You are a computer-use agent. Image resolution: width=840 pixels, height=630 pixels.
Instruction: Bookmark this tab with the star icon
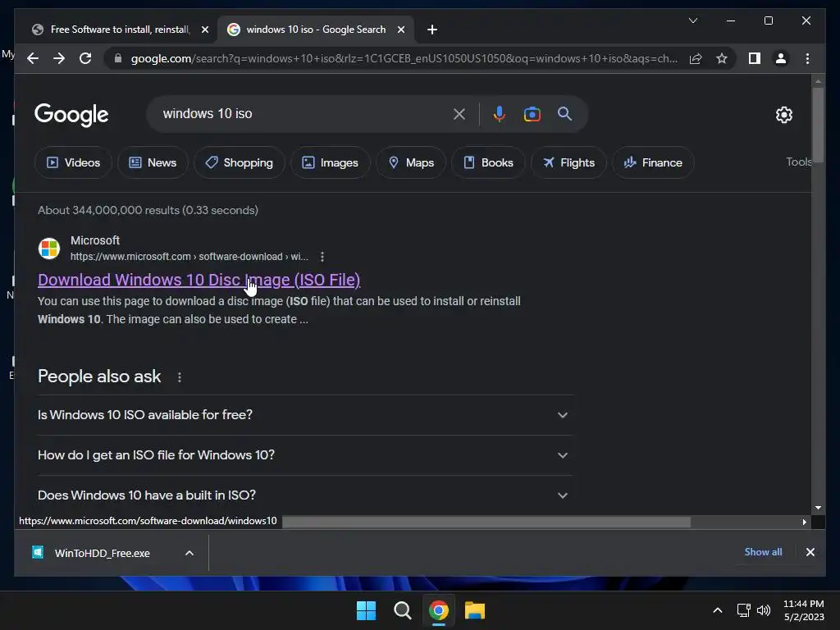pyautogui.click(x=722, y=58)
